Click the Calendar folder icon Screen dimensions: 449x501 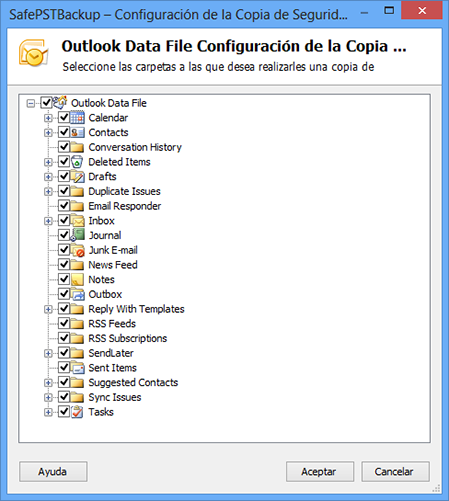[77, 118]
